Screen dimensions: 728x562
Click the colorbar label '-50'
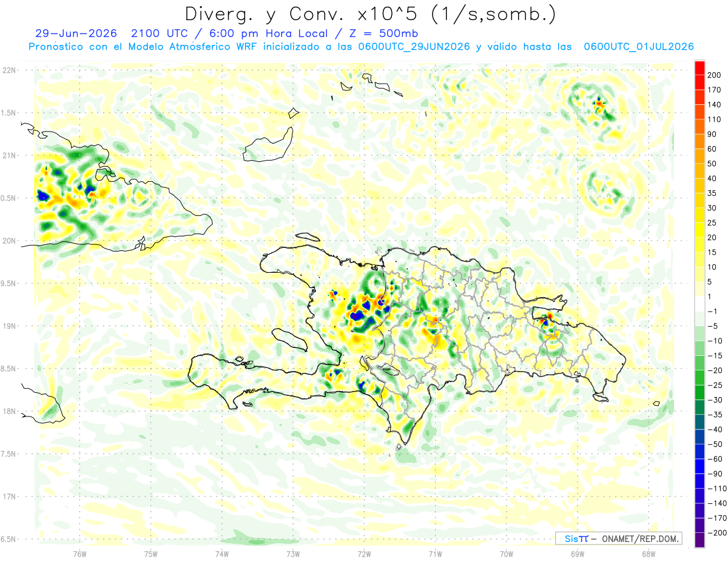715,444
